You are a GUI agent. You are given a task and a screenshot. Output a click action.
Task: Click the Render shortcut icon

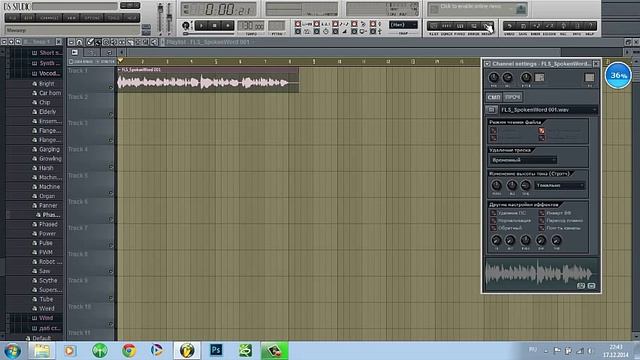(x=536, y=26)
